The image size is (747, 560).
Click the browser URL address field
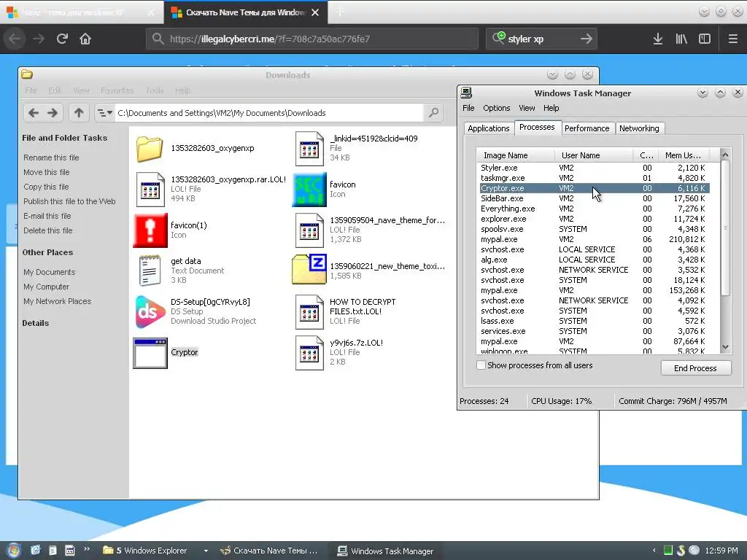point(312,39)
